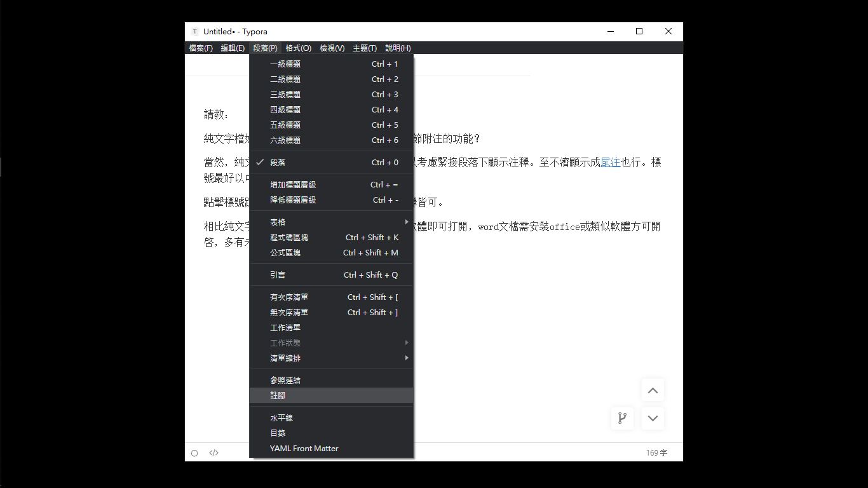Viewport: 868px width, 488px height.
Task: Choose 四級標題 heading option
Action: pyautogui.click(x=331, y=110)
